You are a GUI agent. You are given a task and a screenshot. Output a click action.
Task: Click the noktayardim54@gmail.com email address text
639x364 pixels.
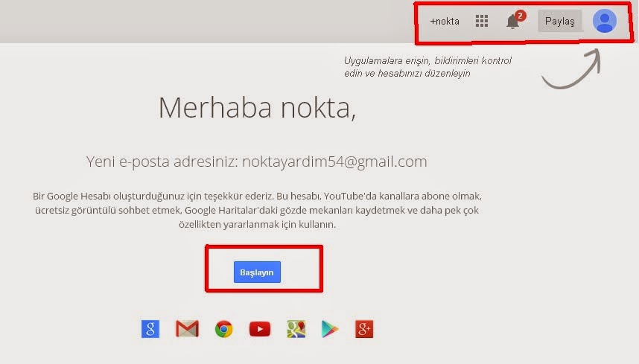point(334,162)
